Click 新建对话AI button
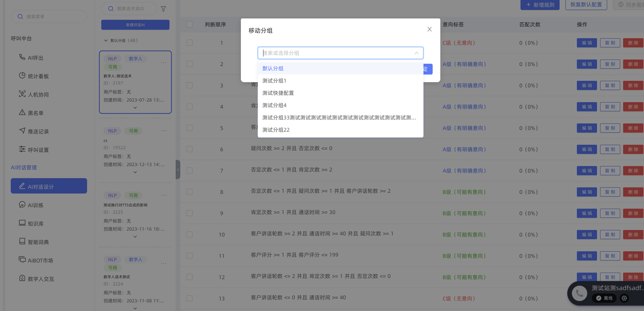Viewport: 644px width, 311px height. click(135, 25)
